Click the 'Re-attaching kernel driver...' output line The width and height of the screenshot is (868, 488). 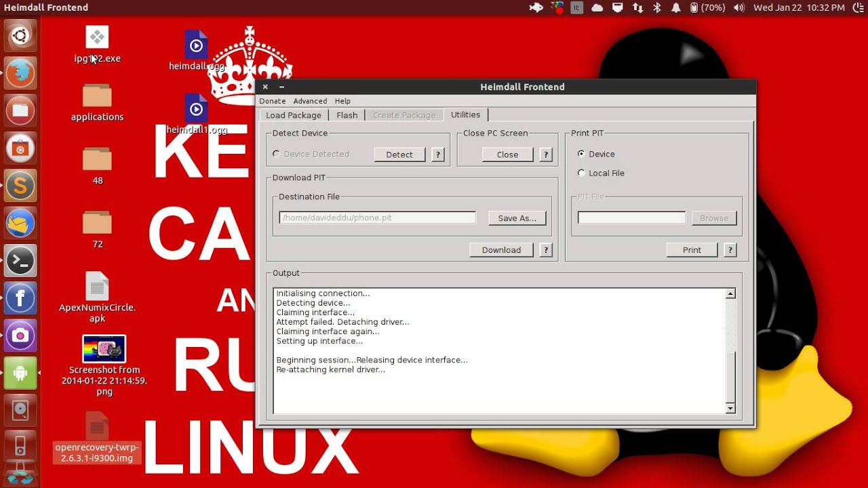pos(331,369)
